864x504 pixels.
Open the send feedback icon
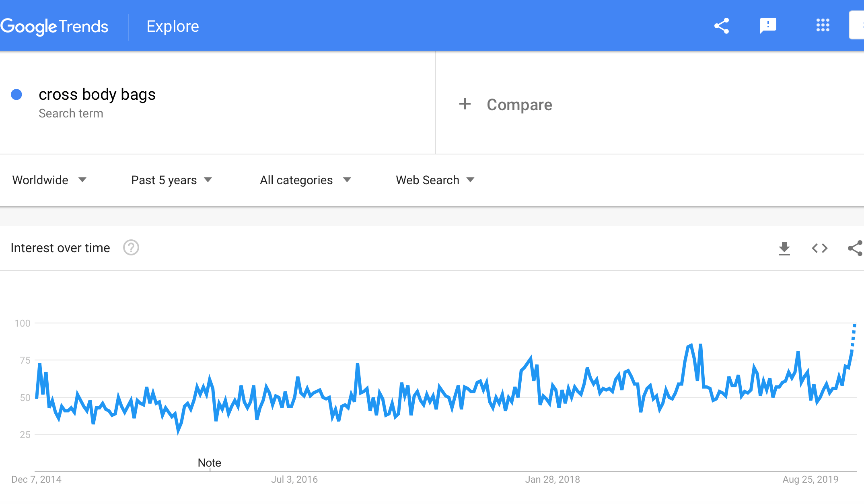pos(768,26)
